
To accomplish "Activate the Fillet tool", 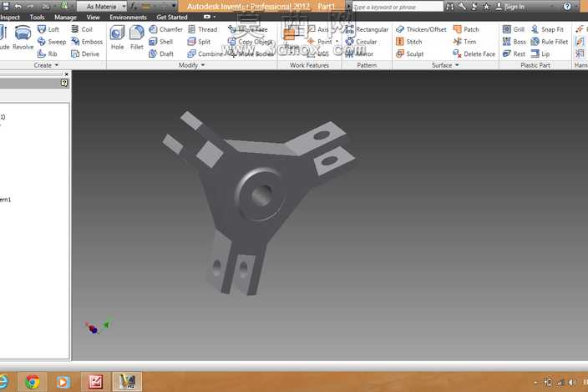I will [136, 38].
